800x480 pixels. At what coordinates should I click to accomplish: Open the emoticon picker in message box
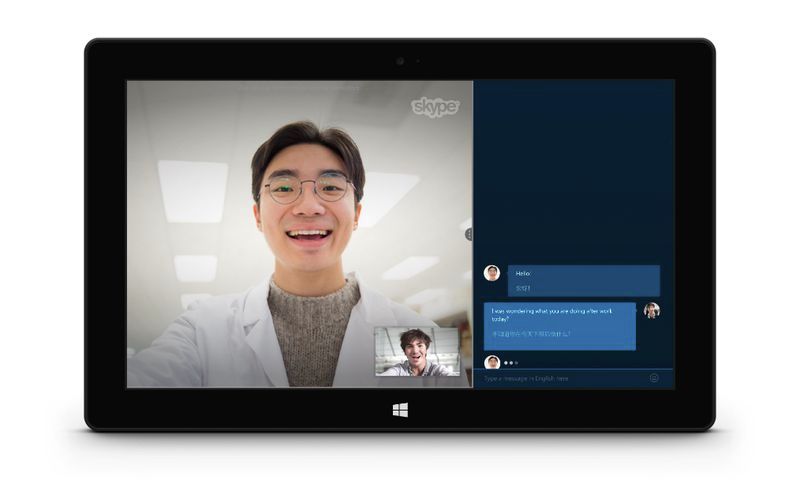tap(654, 378)
